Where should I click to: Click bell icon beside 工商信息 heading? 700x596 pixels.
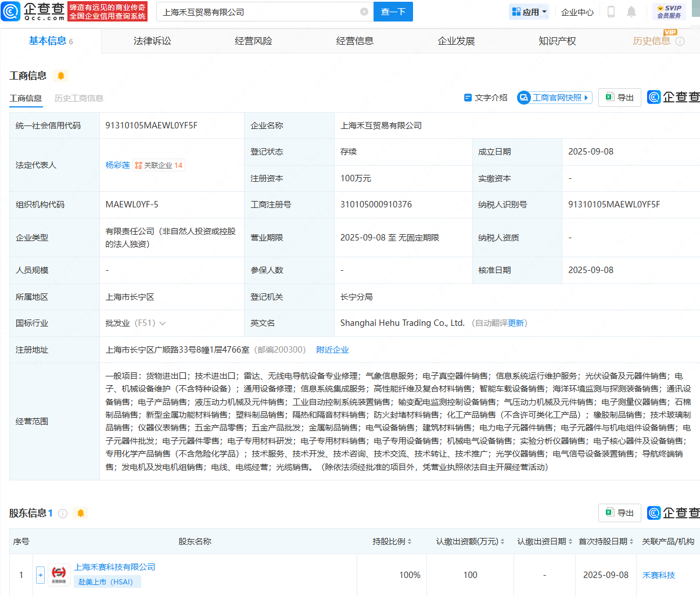[x=60, y=76]
